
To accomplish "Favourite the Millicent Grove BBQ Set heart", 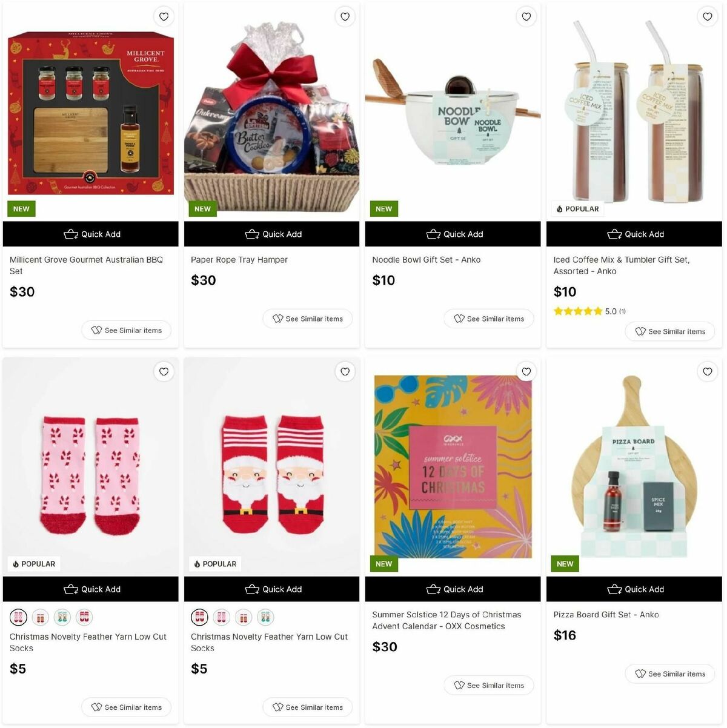I will (x=164, y=16).
